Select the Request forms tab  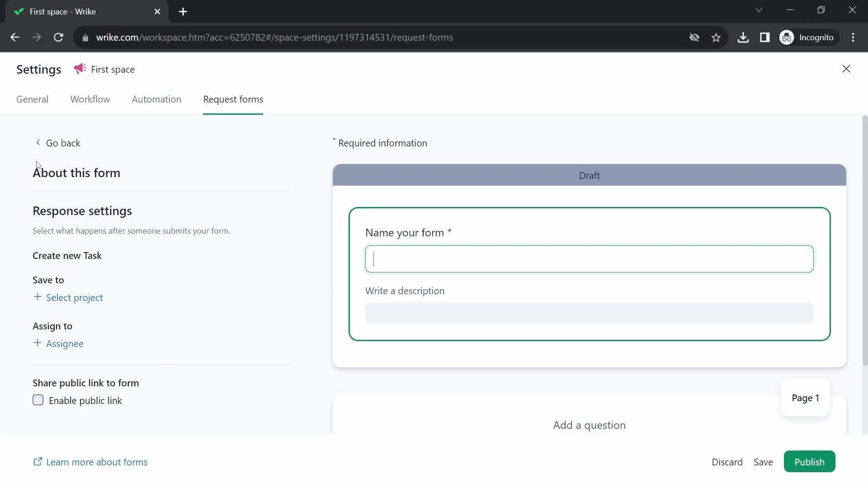233,99
